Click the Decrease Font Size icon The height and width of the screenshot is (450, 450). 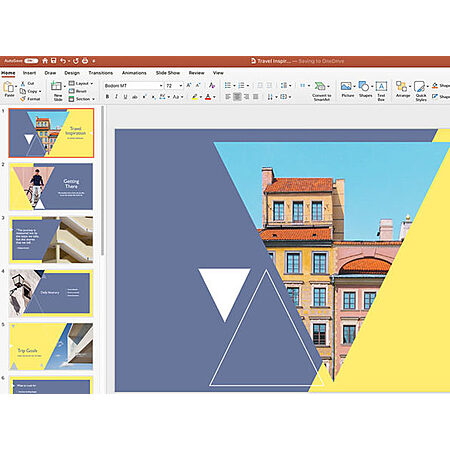coord(198,85)
